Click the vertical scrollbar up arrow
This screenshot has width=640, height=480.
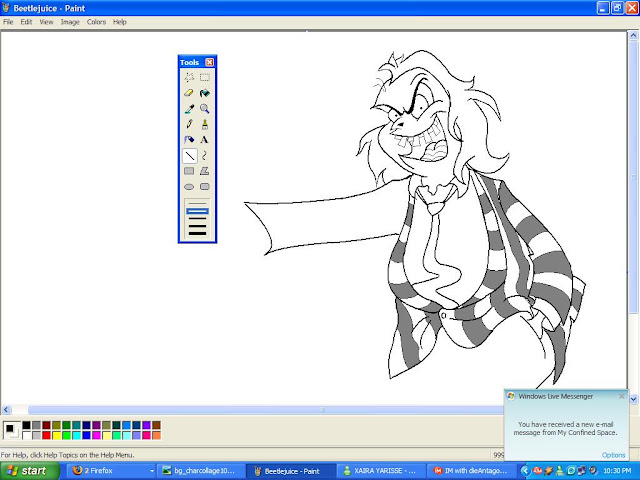[633, 36]
